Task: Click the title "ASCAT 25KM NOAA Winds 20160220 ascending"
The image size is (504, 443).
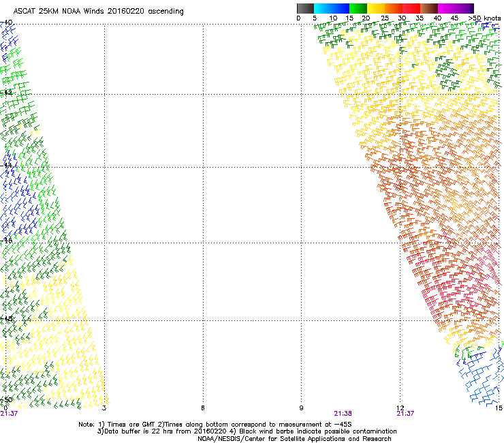Action: tap(98, 12)
